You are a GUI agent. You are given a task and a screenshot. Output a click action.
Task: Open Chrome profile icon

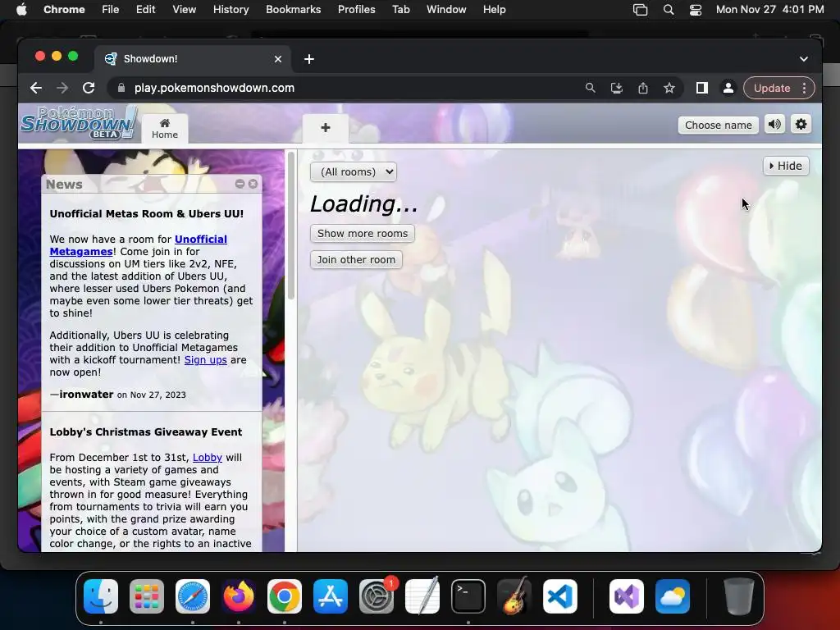(x=728, y=88)
